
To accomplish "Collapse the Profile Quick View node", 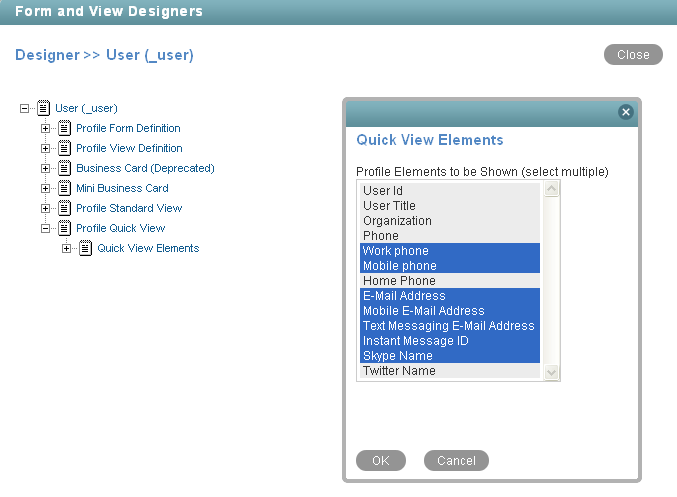I will tap(46, 228).
